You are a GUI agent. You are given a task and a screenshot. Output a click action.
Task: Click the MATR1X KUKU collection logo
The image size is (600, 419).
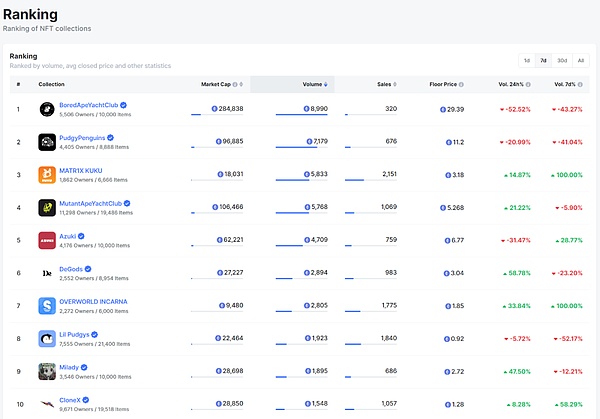point(46,175)
